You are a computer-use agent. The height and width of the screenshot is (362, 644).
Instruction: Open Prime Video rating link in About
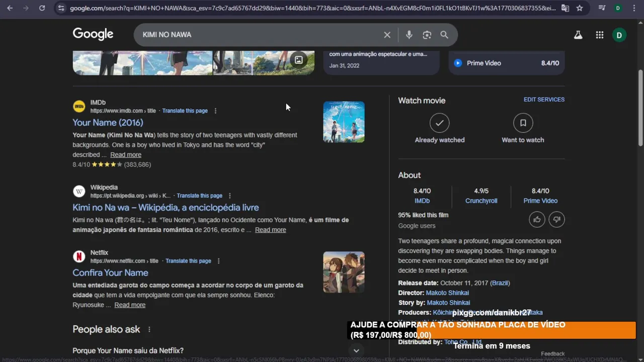coord(540,201)
